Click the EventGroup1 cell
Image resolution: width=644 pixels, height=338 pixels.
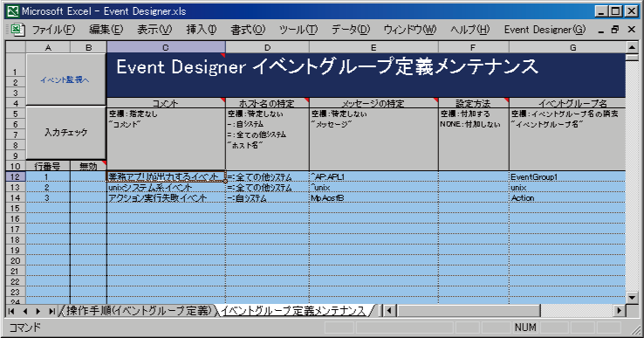[x=567, y=176]
